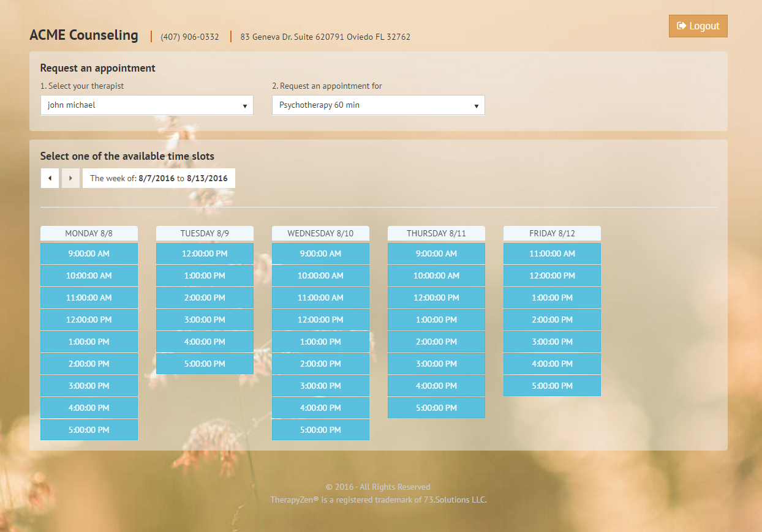Choose Friday 8/12 1:00:00 PM slot

(552, 298)
